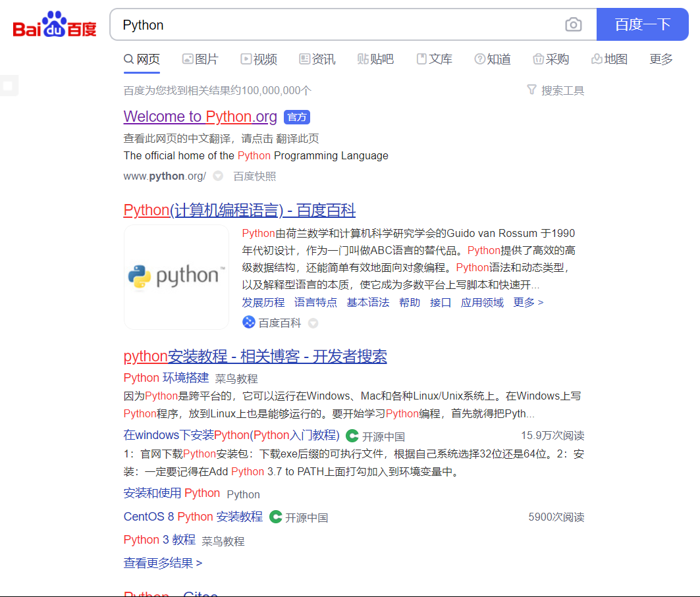Image resolution: width=700 pixels, height=597 pixels.
Task: Expand dropdown arrow beside www.python.org/
Action: (x=218, y=176)
